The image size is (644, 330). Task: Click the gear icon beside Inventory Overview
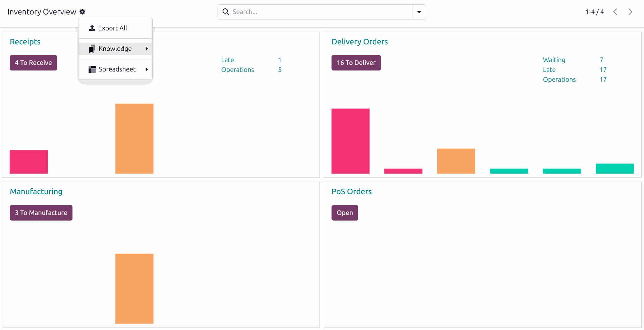tap(83, 12)
